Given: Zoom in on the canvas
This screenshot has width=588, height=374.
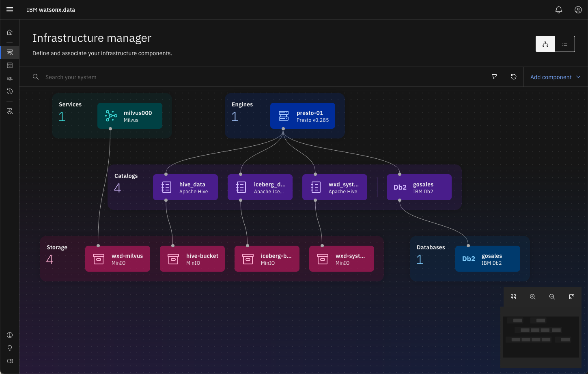Looking at the screenshot, I should pyautogui.click(x=533, y=297).
